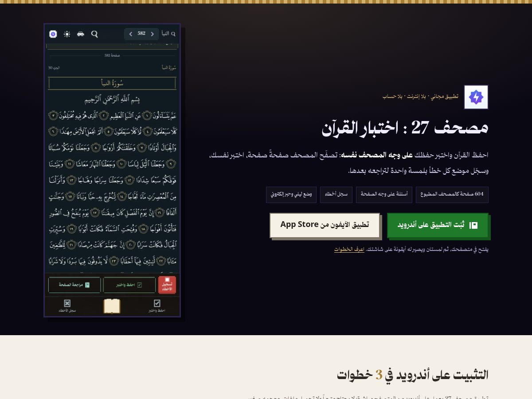This screenshot has width=532, height=399.
Task: Tap the مراجعة الصفحة button in preview
Action: (74, 285)
